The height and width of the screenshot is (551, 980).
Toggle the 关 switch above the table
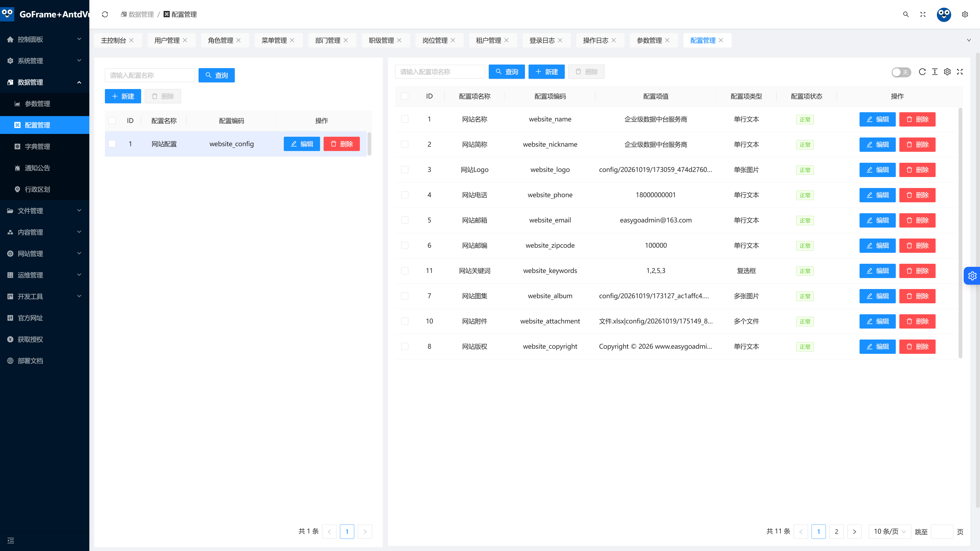901,72
